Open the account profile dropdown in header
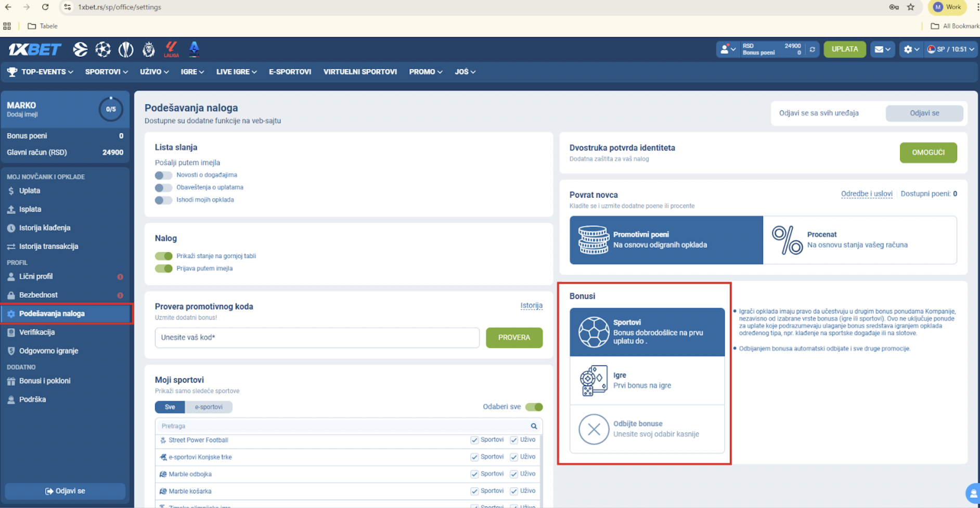 (727, 49)
